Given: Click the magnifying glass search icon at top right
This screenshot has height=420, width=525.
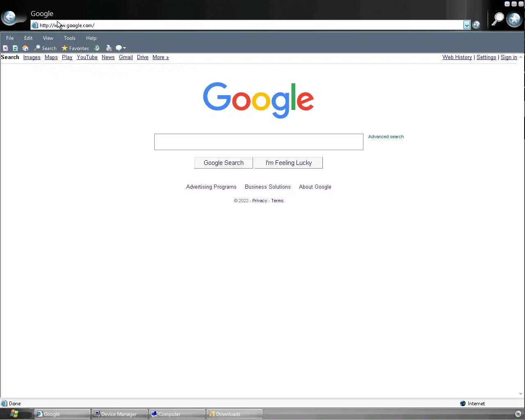Looking at the screenshot, I should point(498,19).
